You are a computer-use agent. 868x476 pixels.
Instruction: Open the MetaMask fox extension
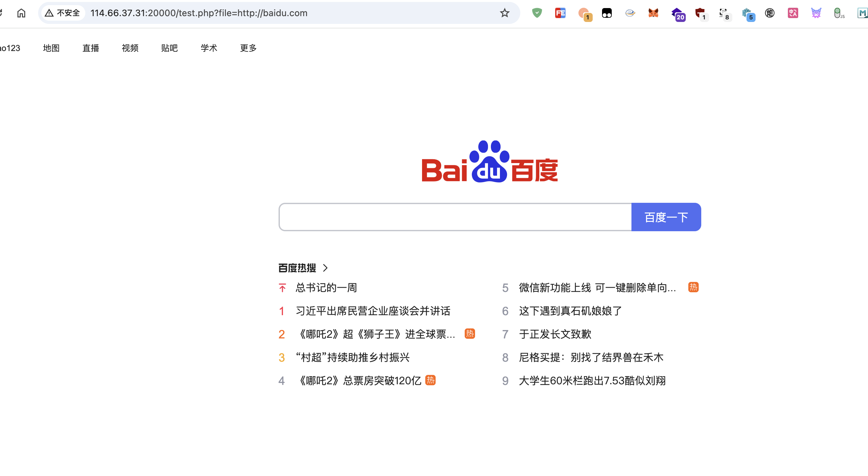[653, 13]
